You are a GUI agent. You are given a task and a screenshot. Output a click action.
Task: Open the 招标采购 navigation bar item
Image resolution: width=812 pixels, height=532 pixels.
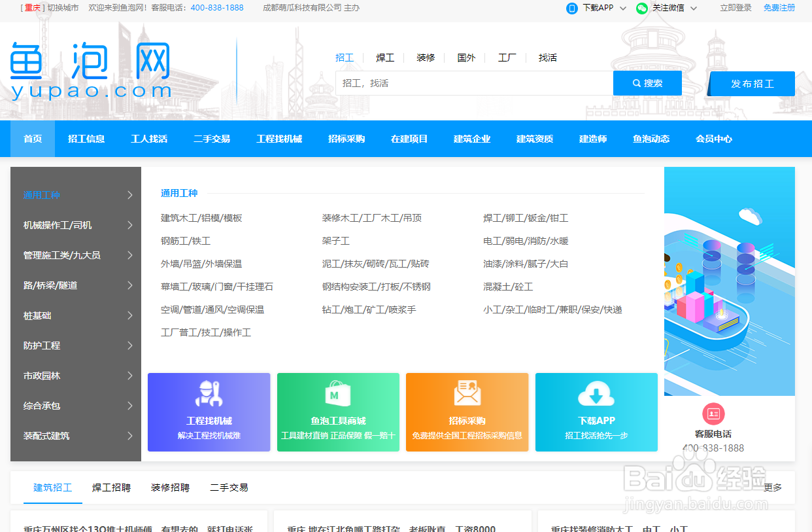point(347,139)
